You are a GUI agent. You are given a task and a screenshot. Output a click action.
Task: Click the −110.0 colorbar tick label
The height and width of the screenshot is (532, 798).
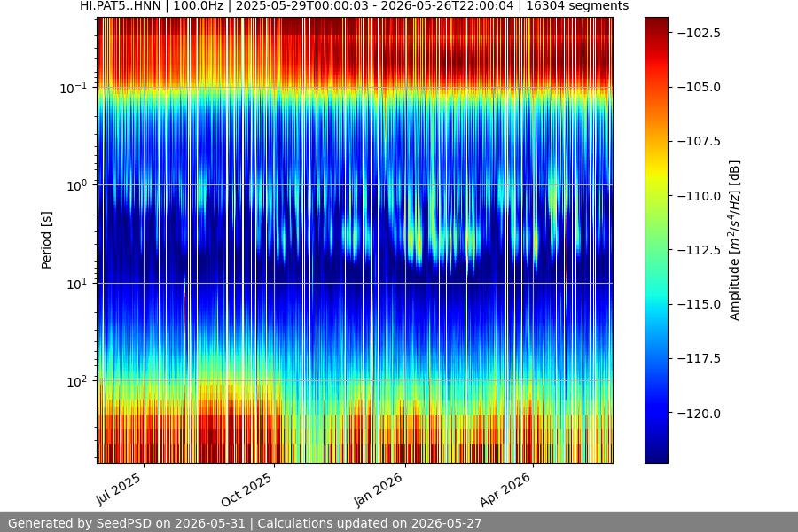pos(699,196)
